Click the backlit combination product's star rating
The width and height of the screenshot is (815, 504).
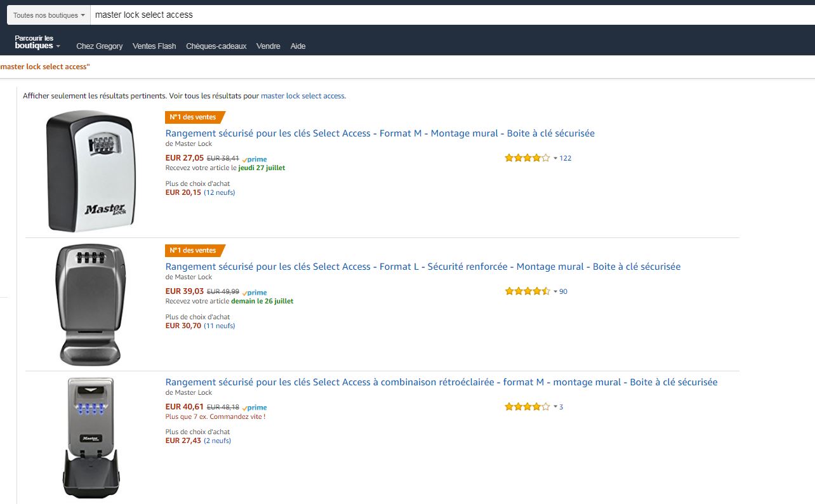(527, 407)
